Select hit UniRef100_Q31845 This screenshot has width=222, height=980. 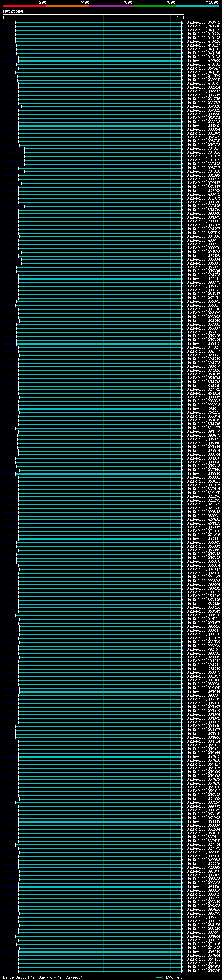(203, 133)
